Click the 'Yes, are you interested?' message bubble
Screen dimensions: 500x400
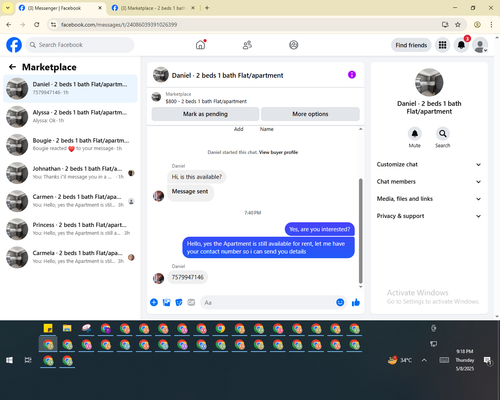tap(319, 229)
